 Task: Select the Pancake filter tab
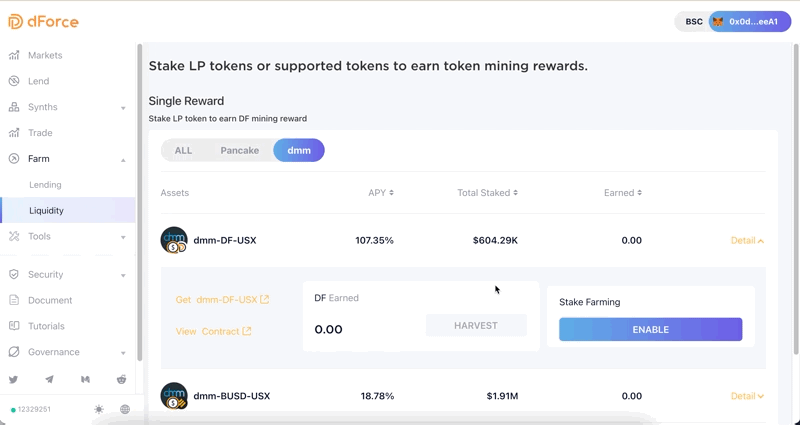(x=240, y=151)
